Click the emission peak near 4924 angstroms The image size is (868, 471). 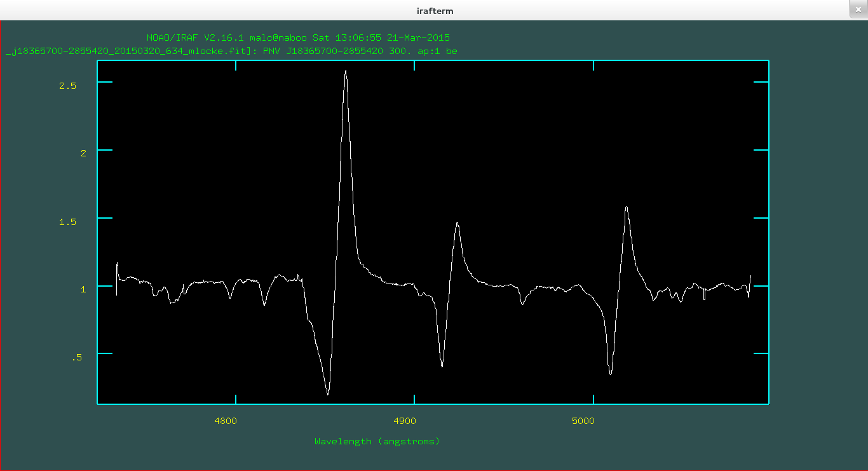coord(457,223)
